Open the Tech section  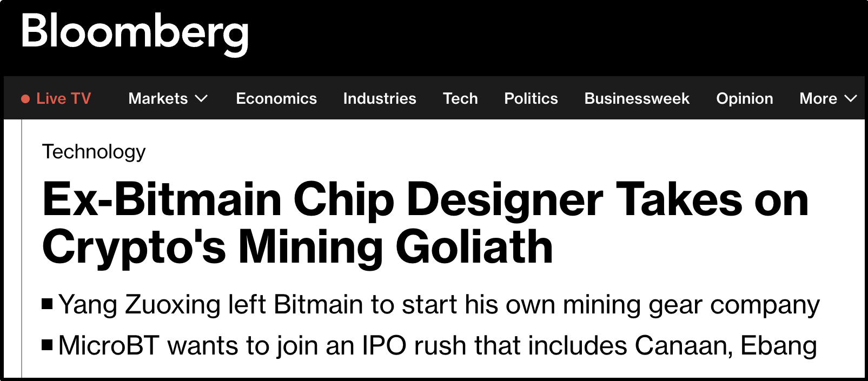pos(460,98)
